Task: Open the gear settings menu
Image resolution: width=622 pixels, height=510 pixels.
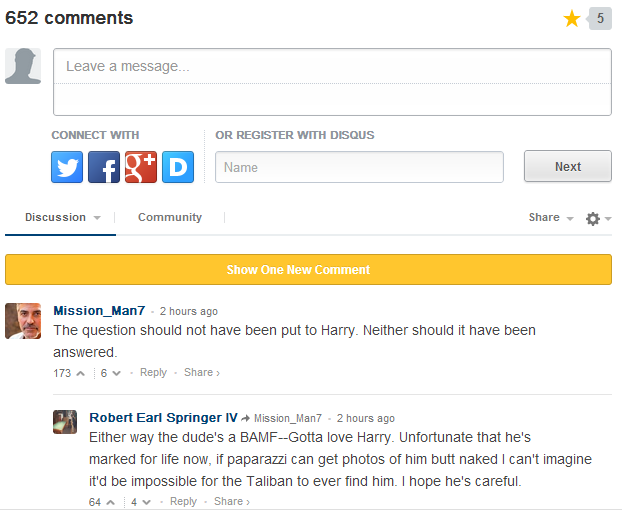Action: point(598,219)
